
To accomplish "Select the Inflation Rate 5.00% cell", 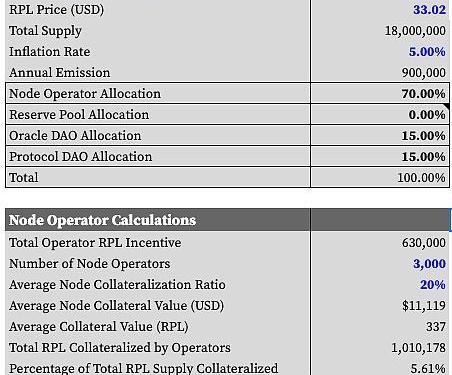I will point(380,52).
